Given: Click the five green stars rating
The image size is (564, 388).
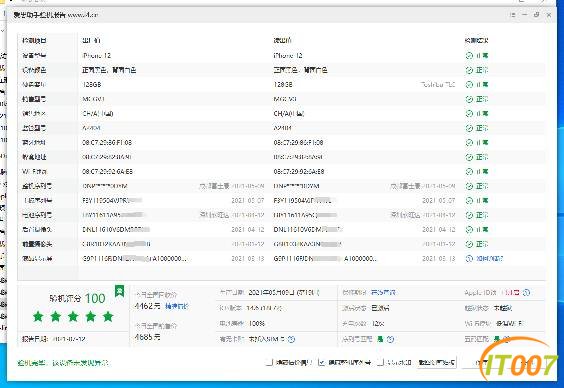Looking at the screenshot, I should [73, 317].
